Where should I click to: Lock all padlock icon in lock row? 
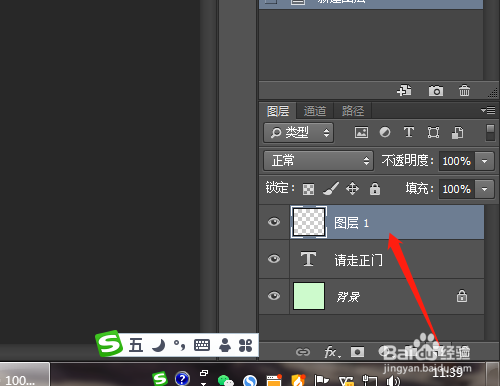tap(375, 189)
